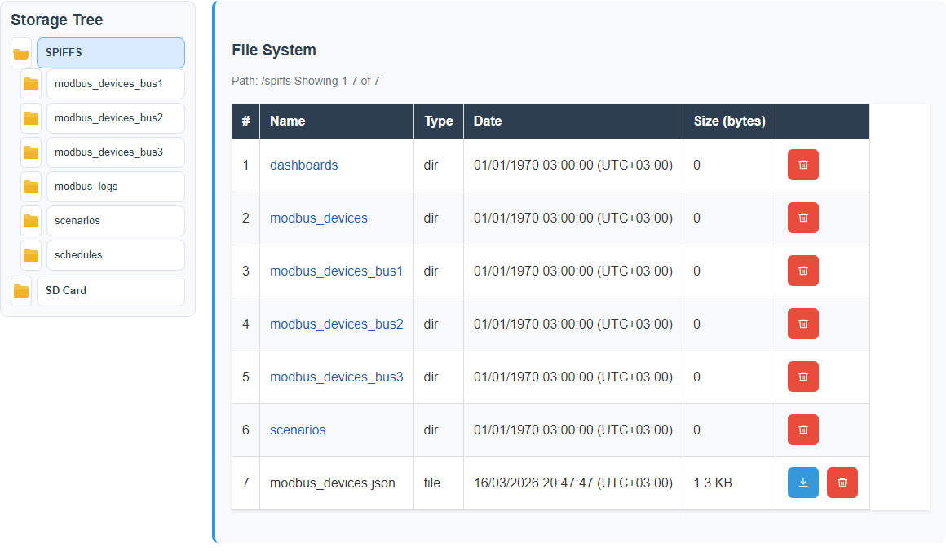946x560 pixels.
Task: Click the yellow folder icon beside SPIFFS
Action: click(x=20, y=52)
